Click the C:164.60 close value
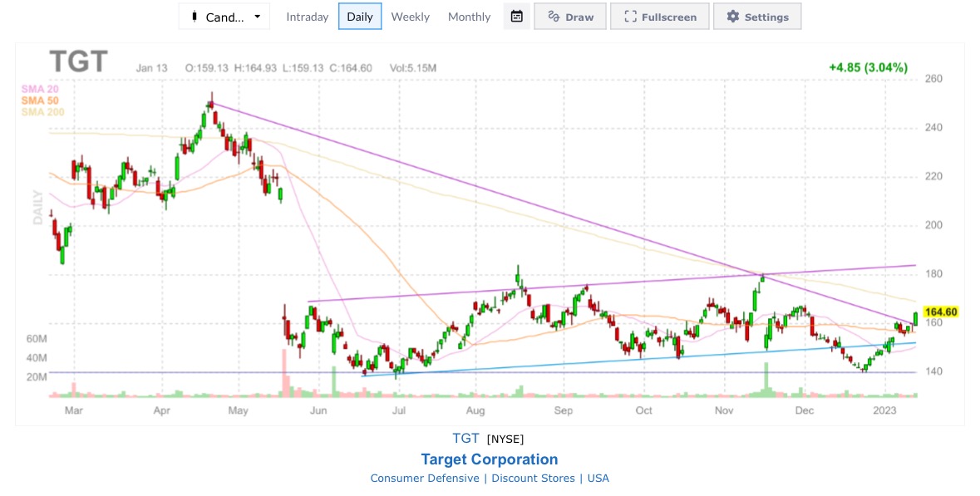The height and width of the screenshot is (496, 980). [x=351, y=68]
